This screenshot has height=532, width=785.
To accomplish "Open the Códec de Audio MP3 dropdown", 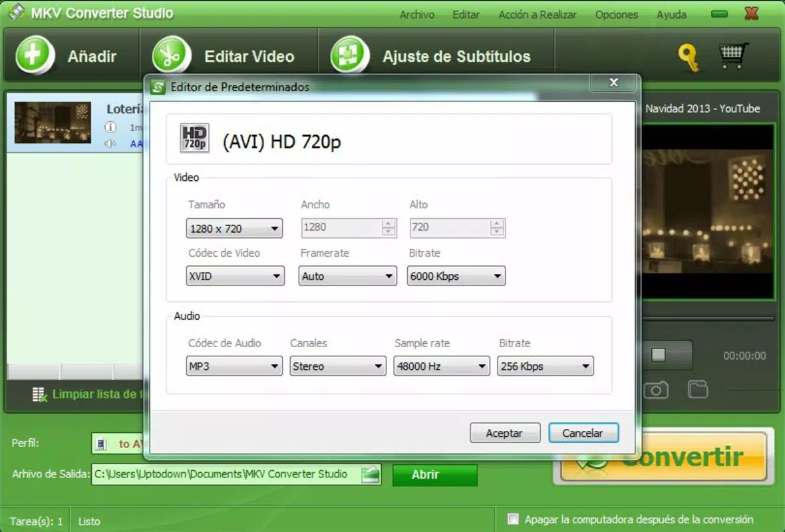I will pyautogui.click(x=234, y=366).
